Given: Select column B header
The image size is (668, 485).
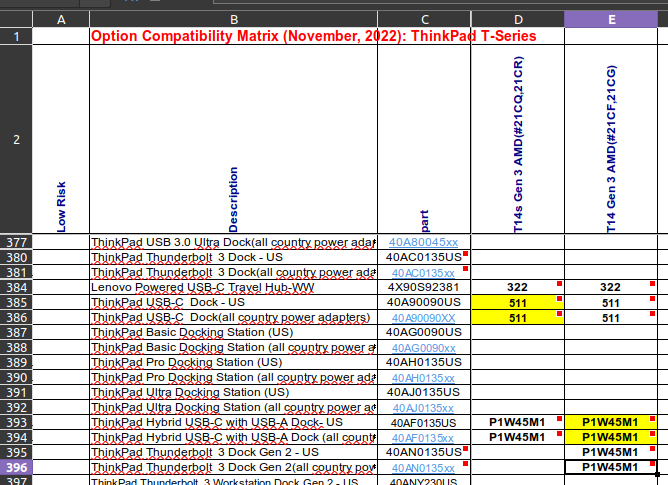Looking at the screenshot, I should [x=233, y=20].
